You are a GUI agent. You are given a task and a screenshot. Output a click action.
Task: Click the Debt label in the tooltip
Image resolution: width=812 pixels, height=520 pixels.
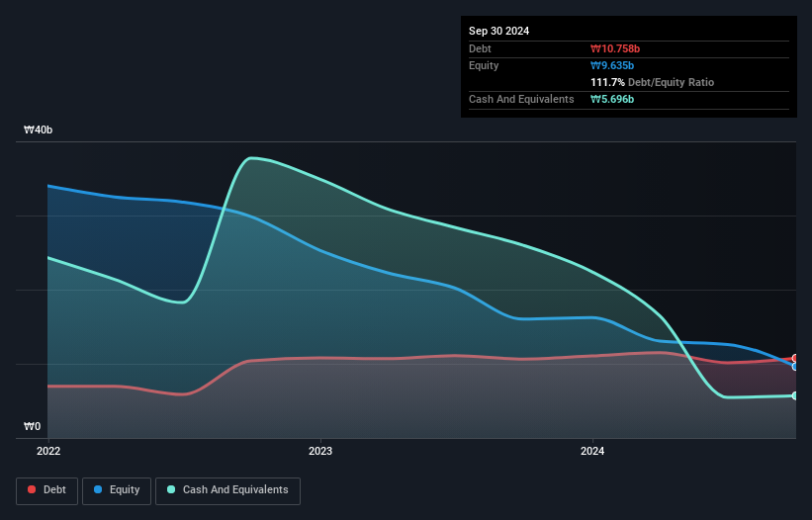480,48
